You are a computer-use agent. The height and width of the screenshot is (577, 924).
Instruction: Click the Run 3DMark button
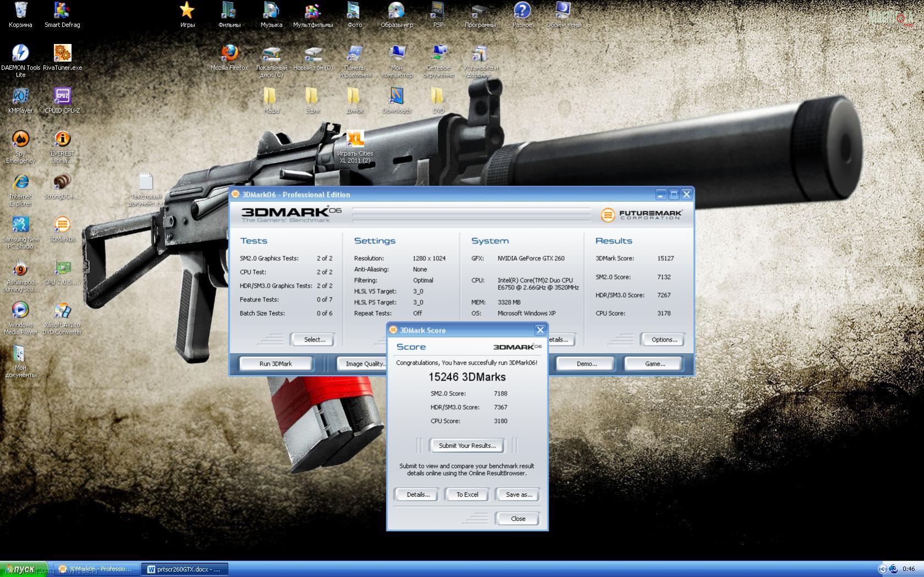[276, 364]
